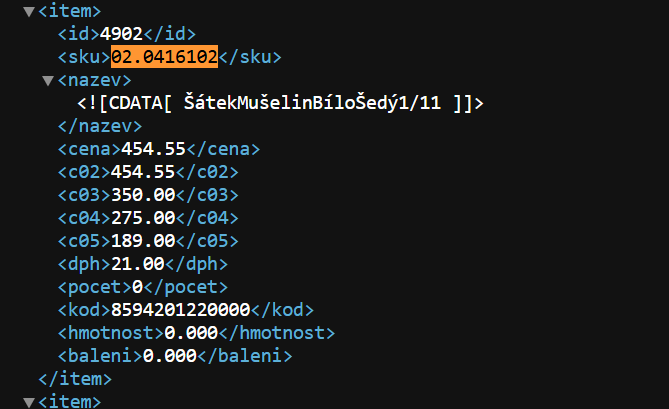Click the pocet value 0
Screen dimensions: 669x409
[137, 287]
